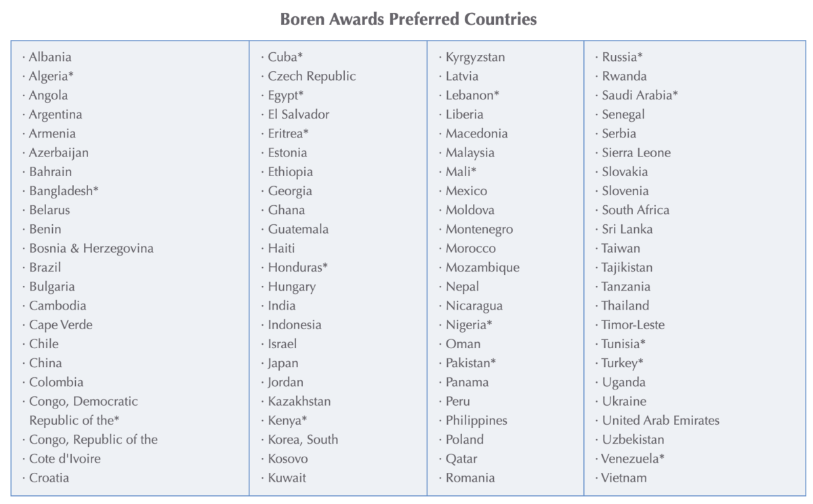
Task: Select Bosnia & Herzegovina in the list
Action: click(91, 248)
